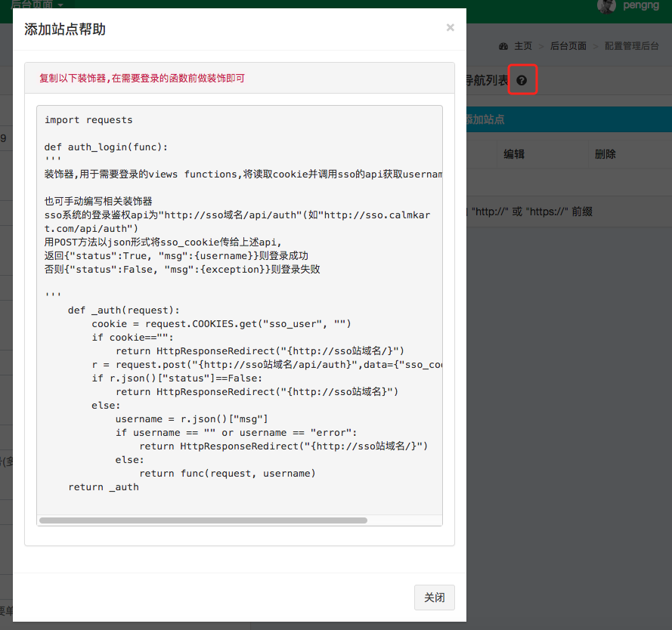Go to 主页 breadcrumb link
The height and width of the screenshot is (630, 672).
pos(523,46)
